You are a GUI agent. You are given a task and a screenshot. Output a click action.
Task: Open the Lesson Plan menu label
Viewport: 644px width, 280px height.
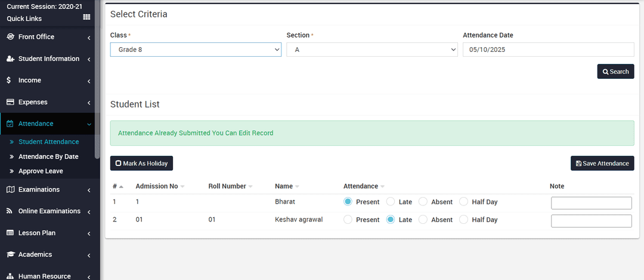37,233
